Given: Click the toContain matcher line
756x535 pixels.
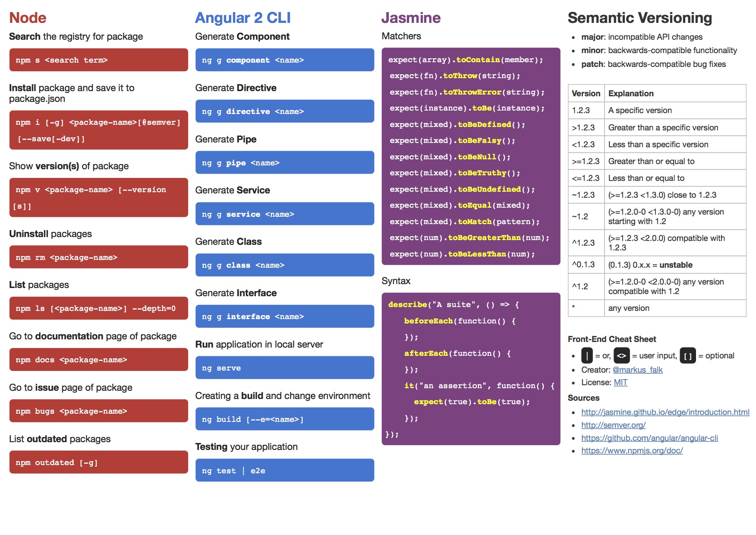Looking at the screenshot, I should coord(466,60).
